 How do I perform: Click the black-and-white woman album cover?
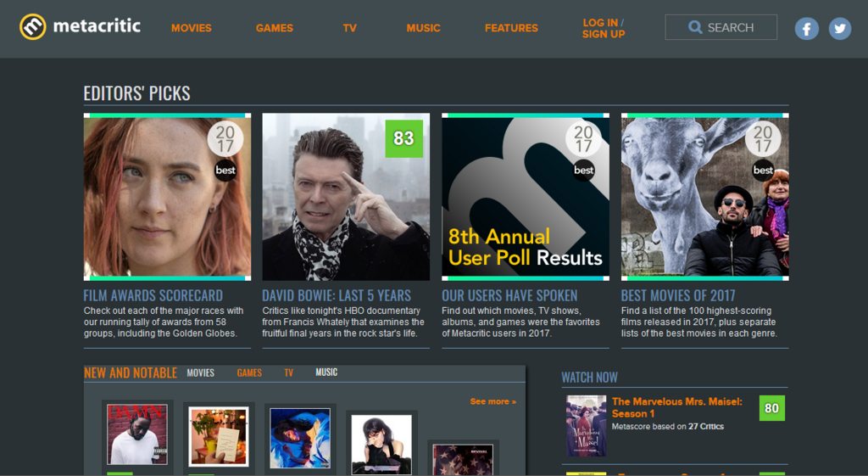tap(381, 445)
